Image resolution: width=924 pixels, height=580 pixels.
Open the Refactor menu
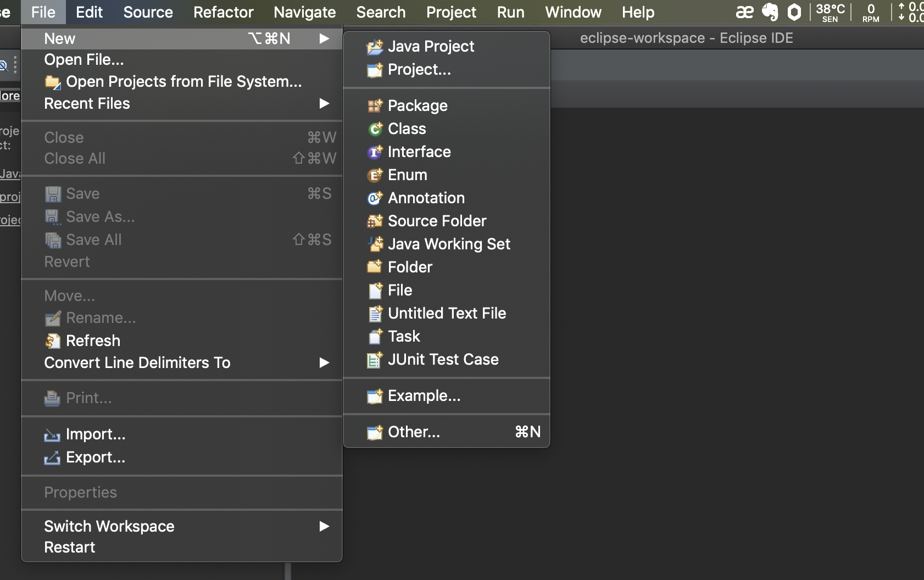pyautogui.click(x=223, y=12)
